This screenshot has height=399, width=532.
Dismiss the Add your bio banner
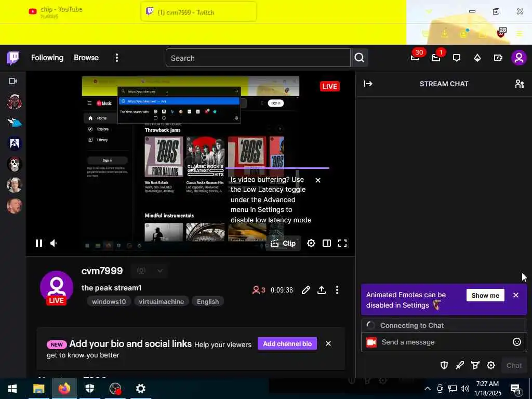[x=328, y=344]
